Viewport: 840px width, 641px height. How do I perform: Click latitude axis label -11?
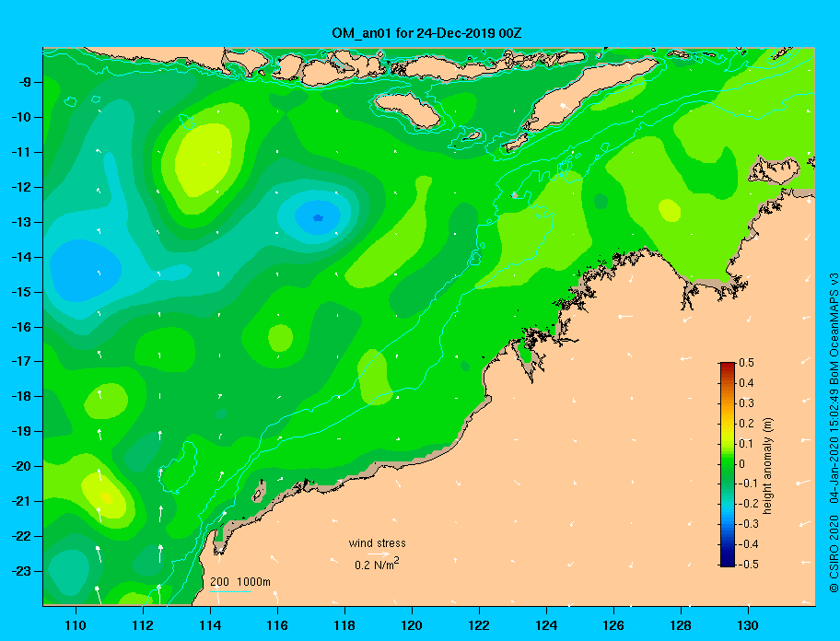pos(21,153)
